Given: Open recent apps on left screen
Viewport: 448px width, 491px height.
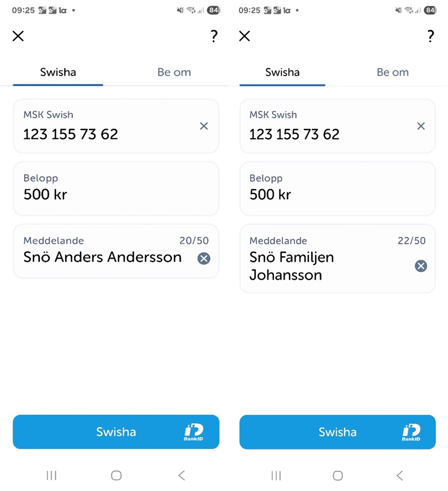Looking at the screenshot, I should [52, 475].
